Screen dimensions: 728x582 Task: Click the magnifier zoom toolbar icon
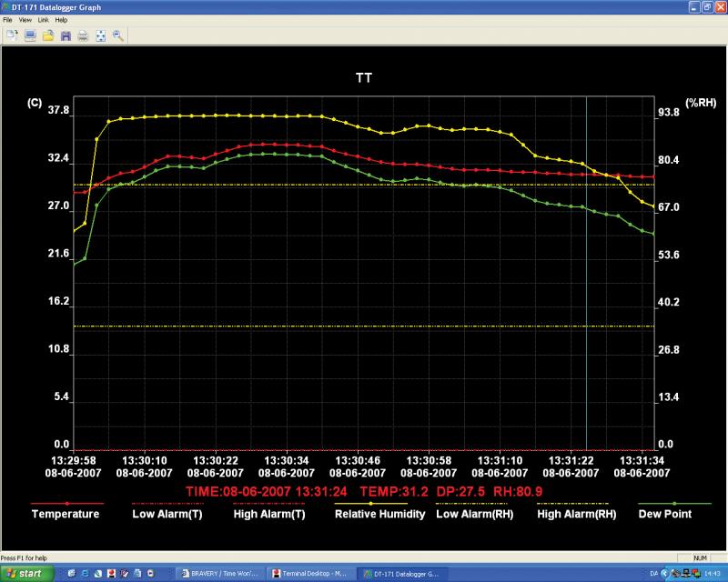click(118, 35)
